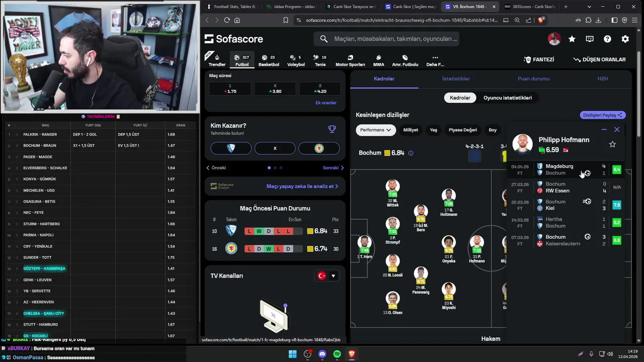Open the Windows Start menu

292,354
